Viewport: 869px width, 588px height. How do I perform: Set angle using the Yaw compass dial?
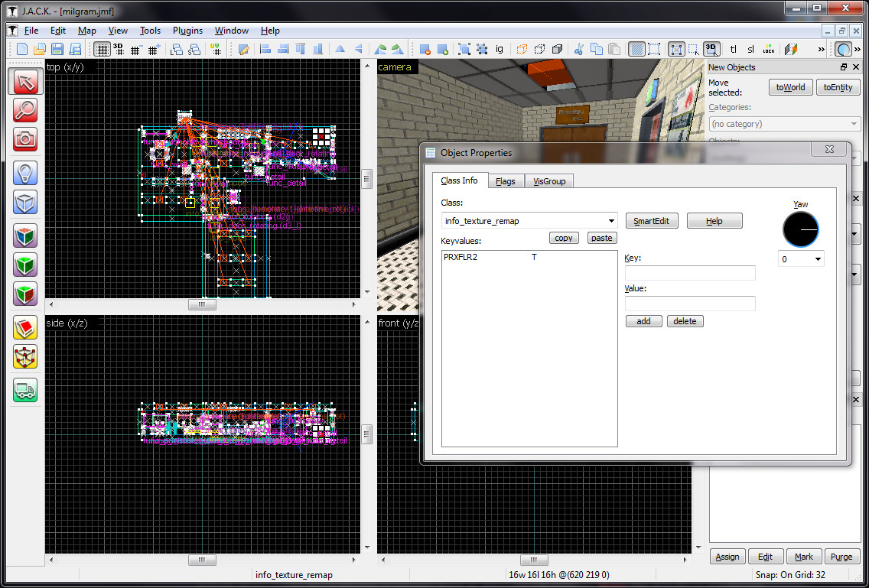[x=800, y=229]
